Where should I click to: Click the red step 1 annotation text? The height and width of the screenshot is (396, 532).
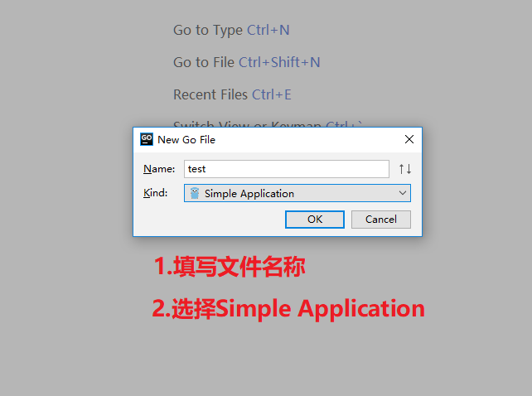click(230, 267)
